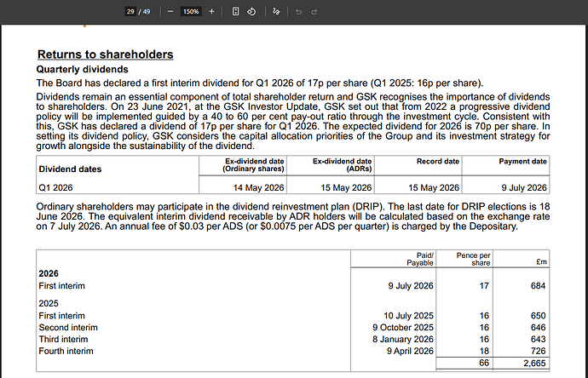Click the zoom out minus button
Image resolution: width=588 pixels, height=378 pixels.
click(x=170, y=12)
